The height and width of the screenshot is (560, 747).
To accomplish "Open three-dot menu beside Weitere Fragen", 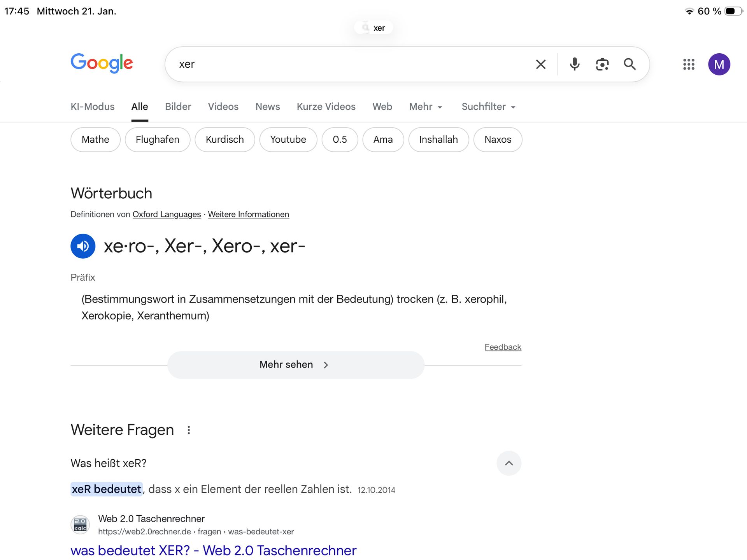I will [x=189, y=430].
